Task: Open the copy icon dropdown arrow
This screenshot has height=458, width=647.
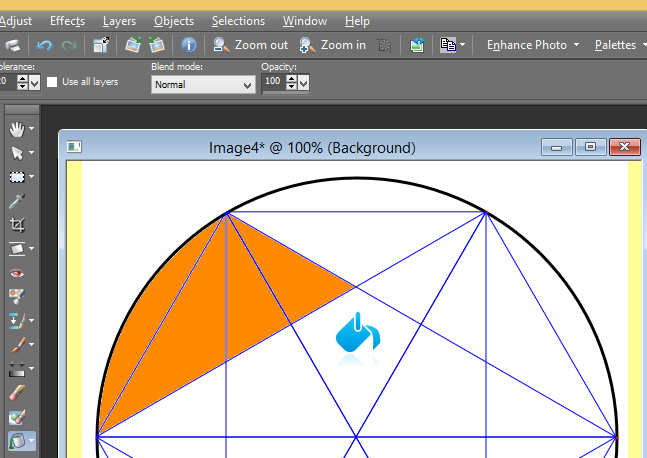Action: (463, 45)
